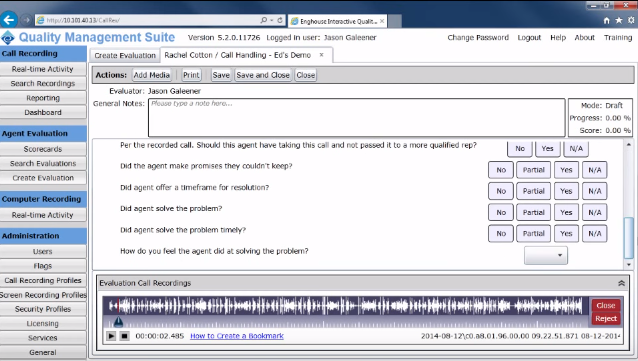
Task: Open Real-time Activity under Computer Recording
Action: point(43,215)
